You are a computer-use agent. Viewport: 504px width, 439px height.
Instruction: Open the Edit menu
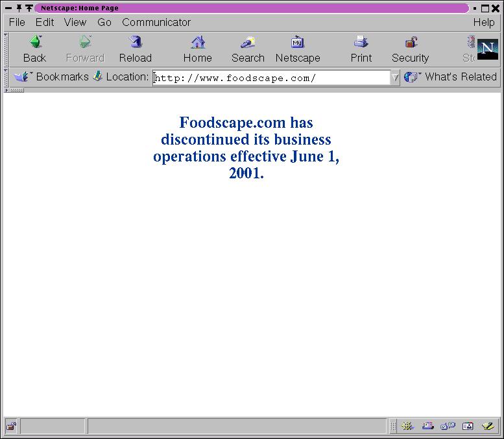click(45, 22)
